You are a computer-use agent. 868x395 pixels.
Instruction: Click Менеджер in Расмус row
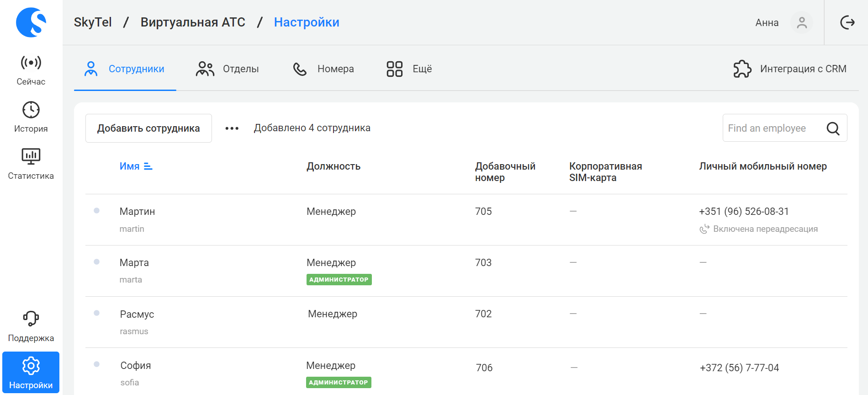tap(333, 314)
